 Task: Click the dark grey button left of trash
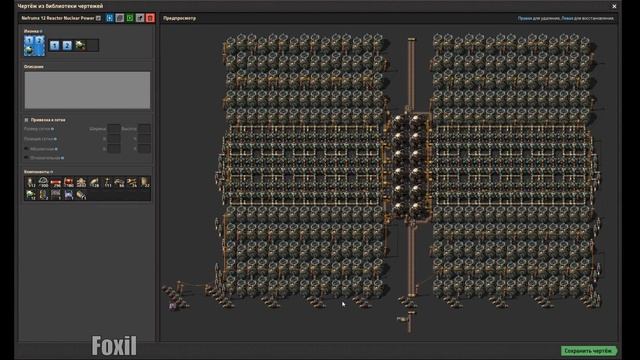click(x=140, y=18)
